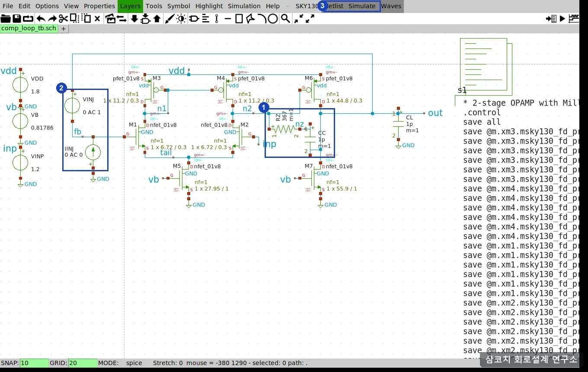This screenshot has width=588, height=372.
Task: Redo the last undone edit
Action: (52, 19)
